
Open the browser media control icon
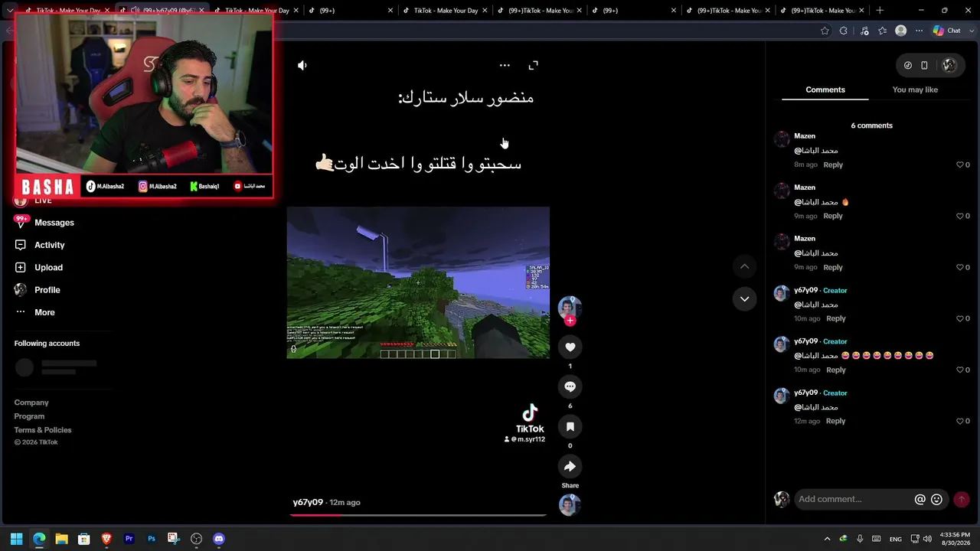[x=865, y=31]
